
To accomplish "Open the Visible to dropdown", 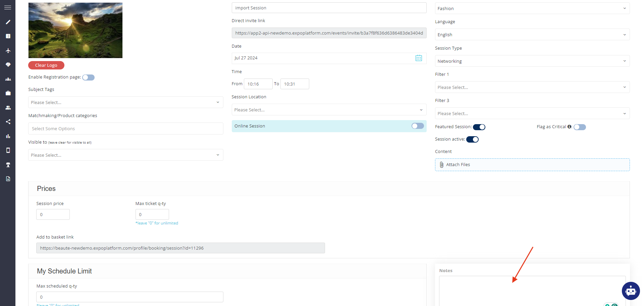I will [x=126, y=155].
